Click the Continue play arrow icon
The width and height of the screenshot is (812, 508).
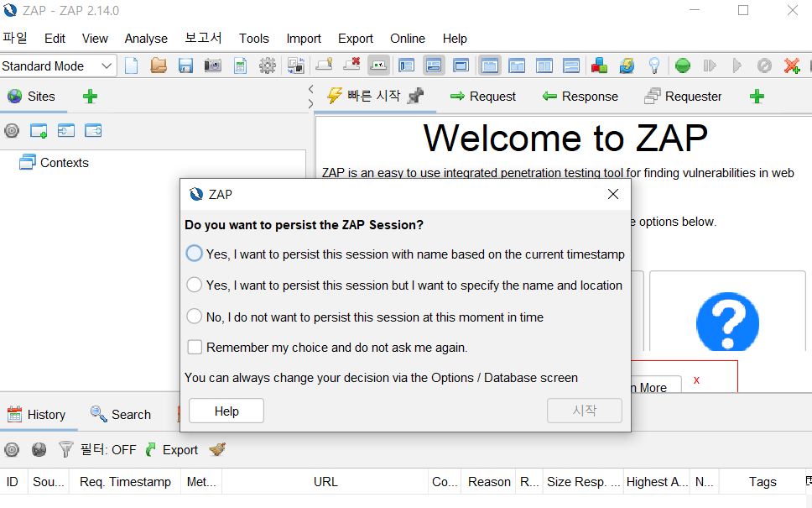click(x=737, y=65)
